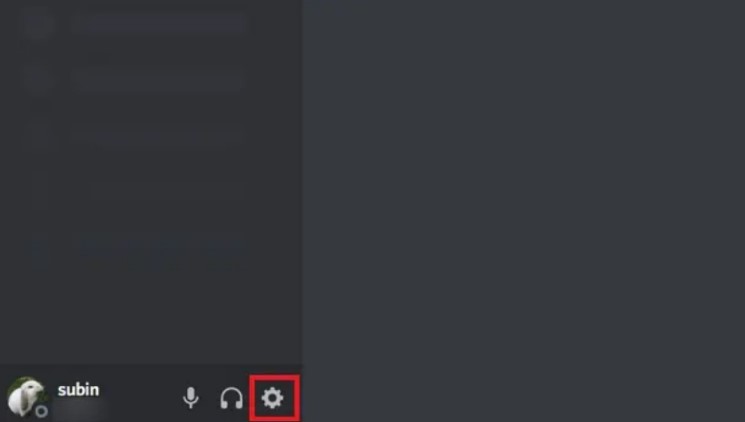745x422 pixels.
Task: Select the blurred avatar at top of sidebar
Action: coord(38,24)
